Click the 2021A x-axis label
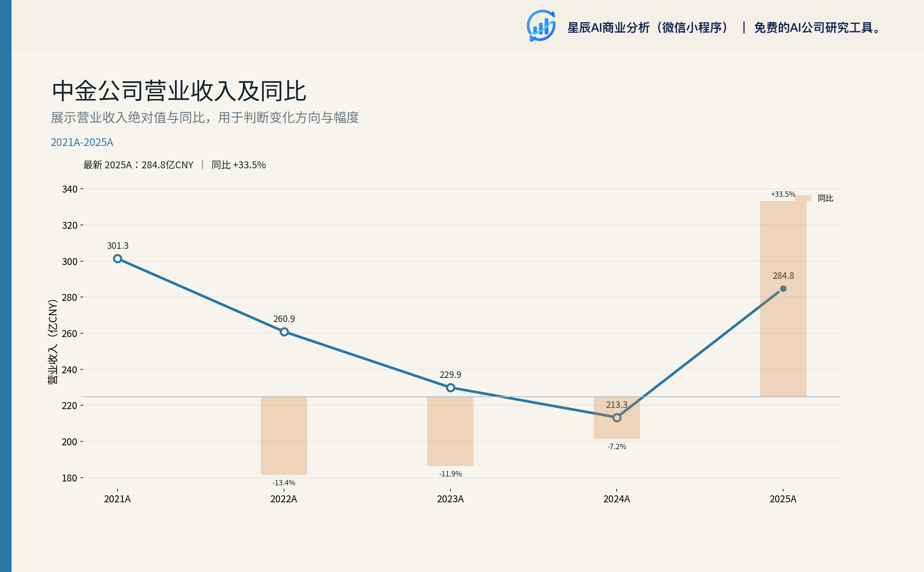 [117, 499]
